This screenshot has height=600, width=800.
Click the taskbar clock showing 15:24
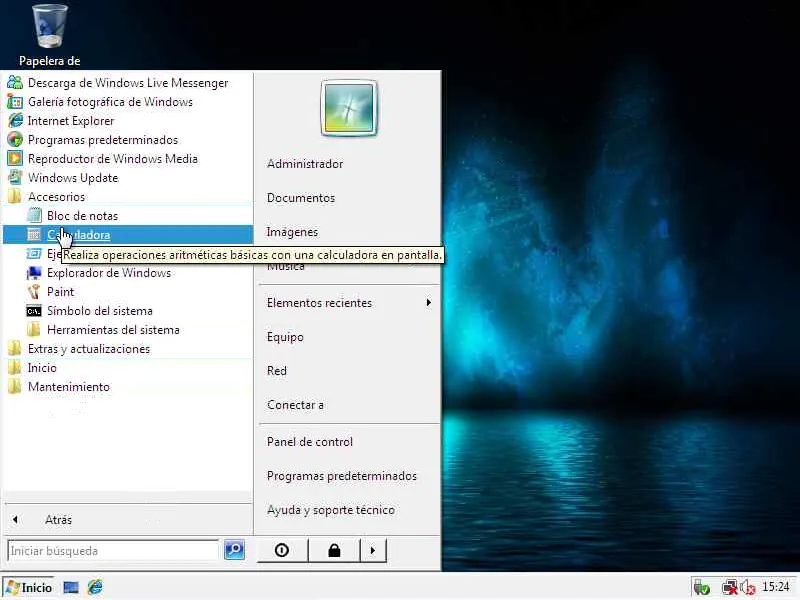click(776, 587)
